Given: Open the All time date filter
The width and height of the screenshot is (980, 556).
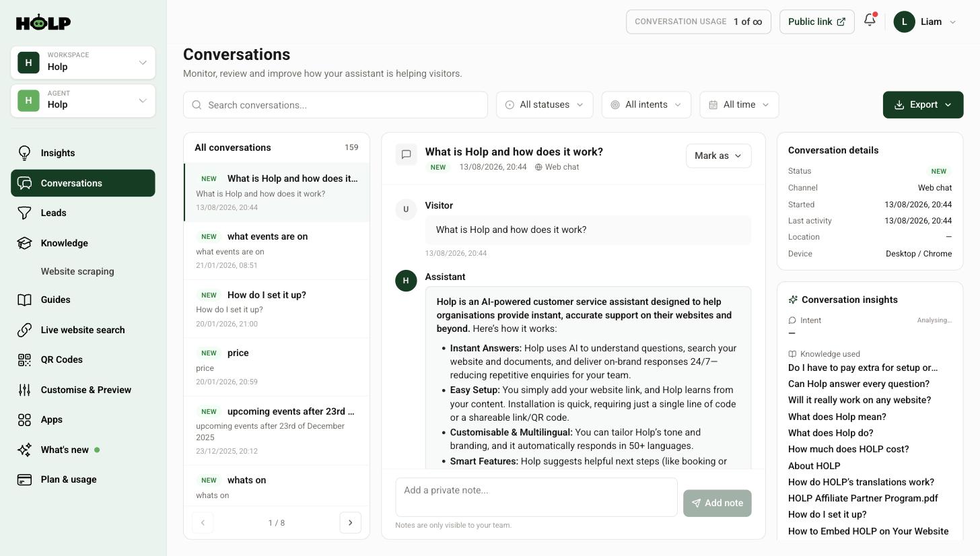Looking at the screenshot, I should pos(739,105).
